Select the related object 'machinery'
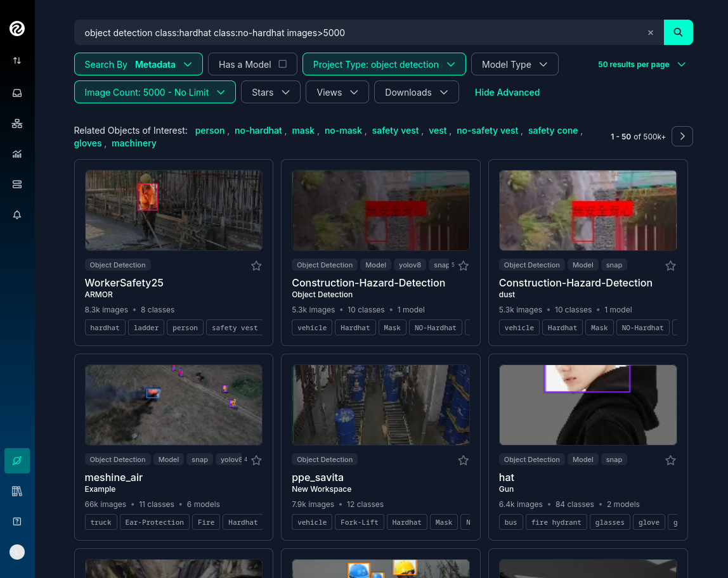The image size is (728, 578). click(134, 143)
